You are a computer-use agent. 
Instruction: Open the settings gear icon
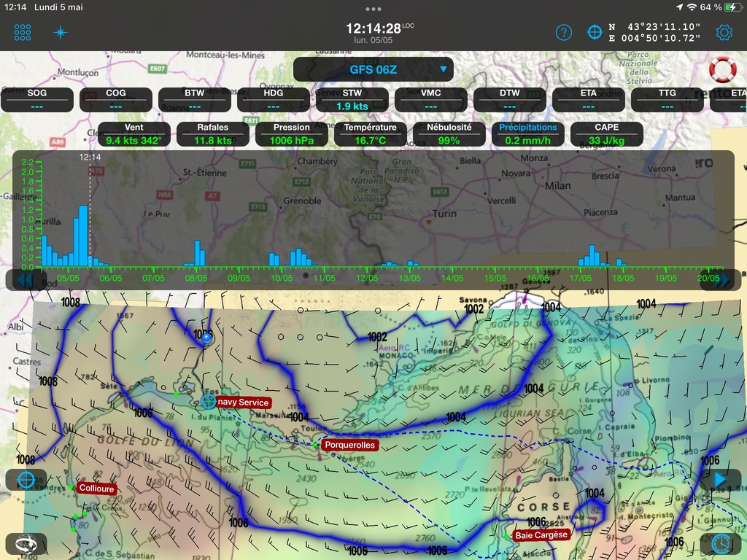click(724, 32)
